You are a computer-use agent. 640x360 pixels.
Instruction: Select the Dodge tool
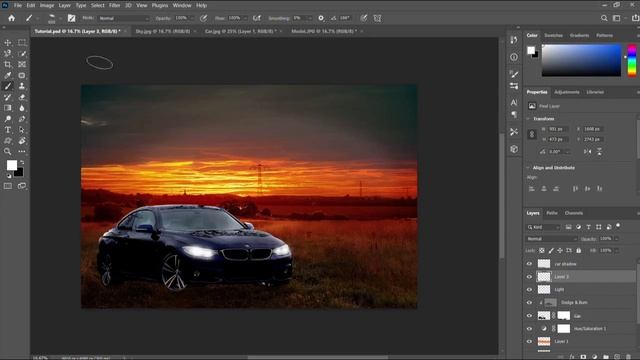pos(8,119)
